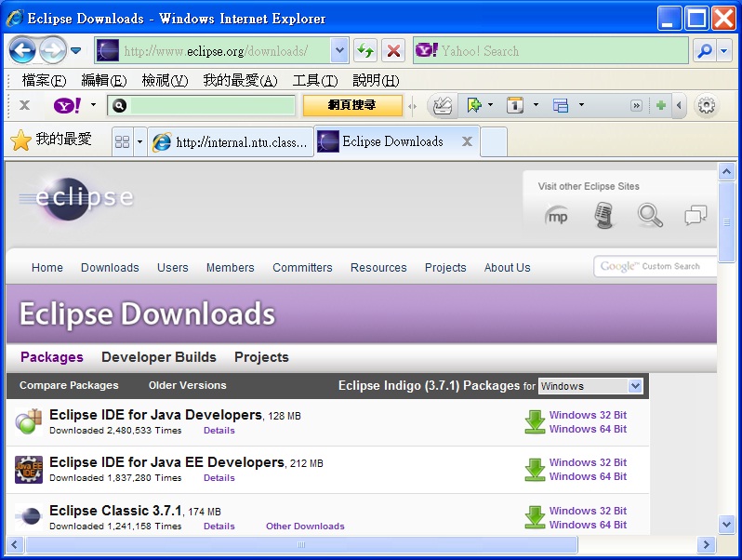The height and width of the screenshot is (560, 742).
Task: Click Java Developers green download arrow
Action: (535, 421)
